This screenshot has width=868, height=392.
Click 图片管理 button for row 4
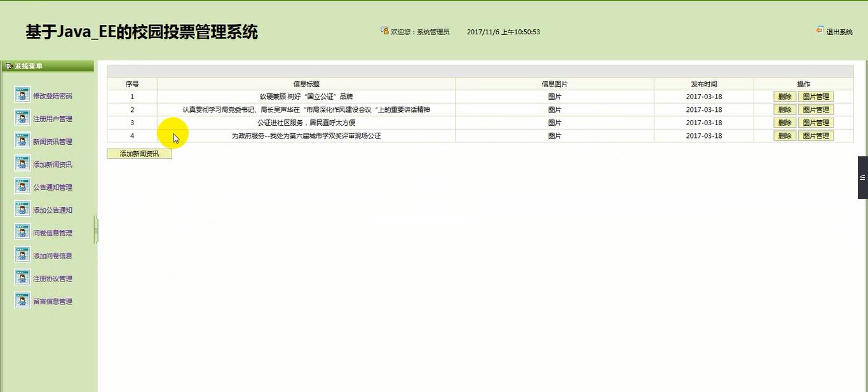point(816,136)
